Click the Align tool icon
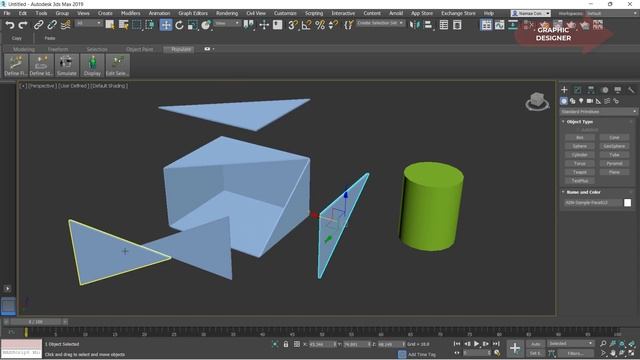Viewport: 640px width, 360px height. (x=428, y=25)
